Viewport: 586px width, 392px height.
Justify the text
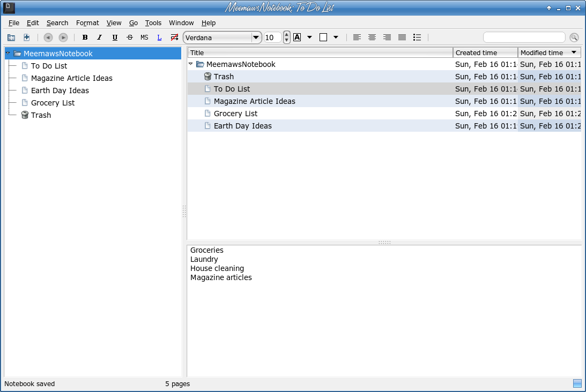[x=402, y=37]
